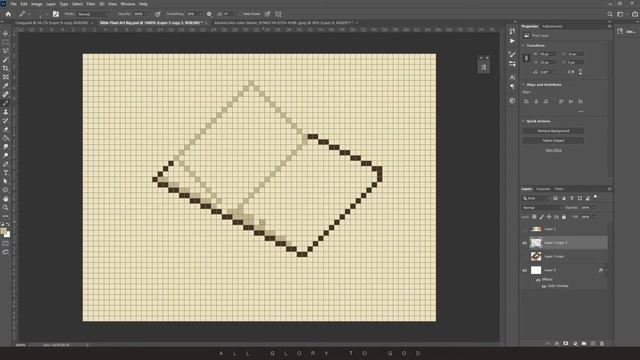Click the delete layer trash icon
This screenshot has width=640, height=360.
[602, 344]
